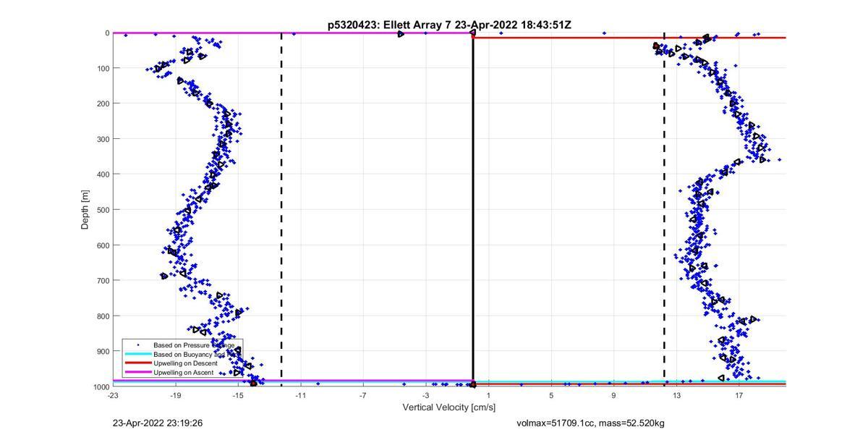This screenshot has height=435, width=868.
Task: Click the red horizontal line near the surface
Action: (629, 38)
